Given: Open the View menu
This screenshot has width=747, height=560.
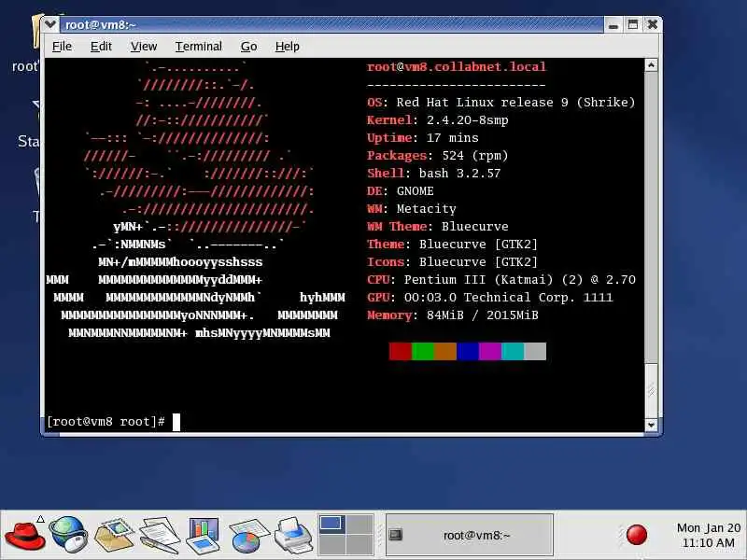Looking at the screenshot, I should [x=144, y=46].
